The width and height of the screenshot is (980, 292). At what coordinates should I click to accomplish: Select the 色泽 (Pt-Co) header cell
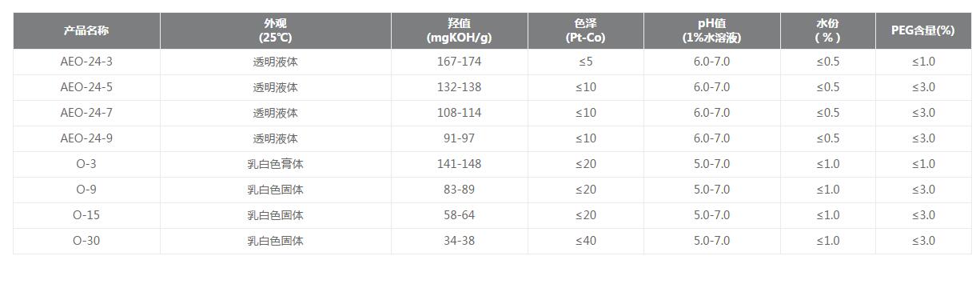pos(586,31)
